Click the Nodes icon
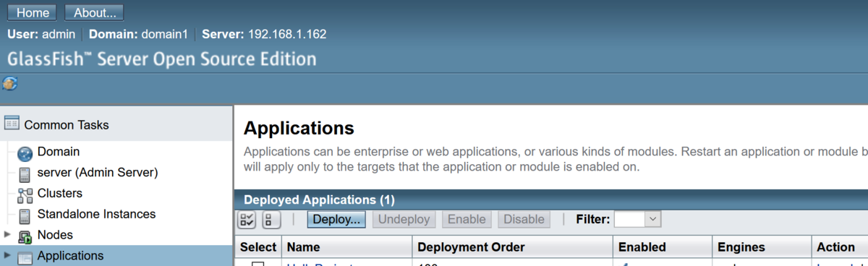 [25, 236]
